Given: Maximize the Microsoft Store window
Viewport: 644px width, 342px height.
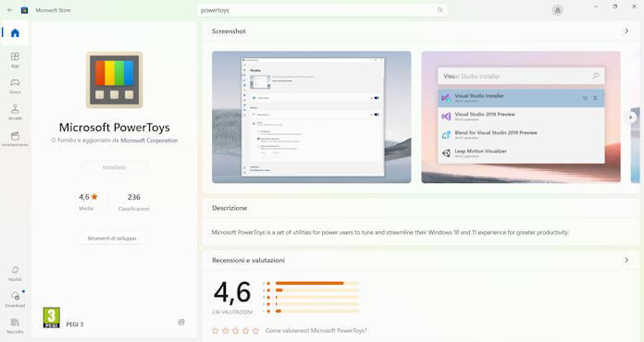Looking at the screenshot, I should pos(614,6).
